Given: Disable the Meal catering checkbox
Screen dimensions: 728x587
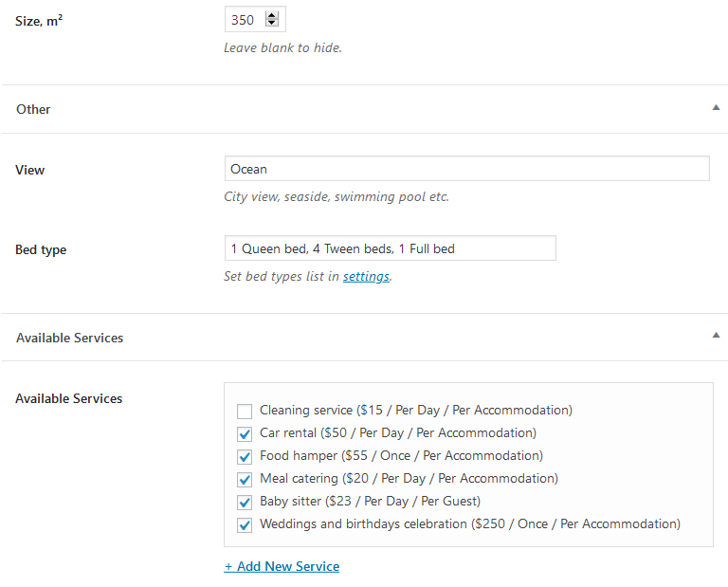Looking at the screenshot, I should point(245,480).
